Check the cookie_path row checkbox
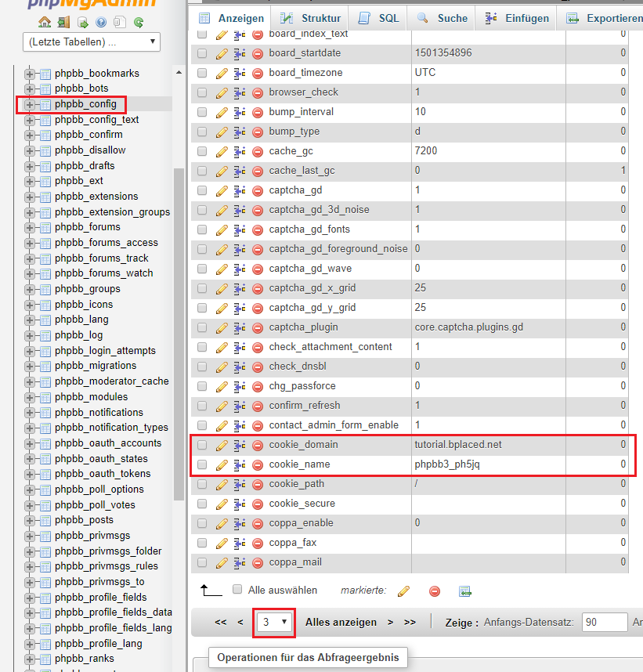Viewport: 643px width, 672px height. 202,484
